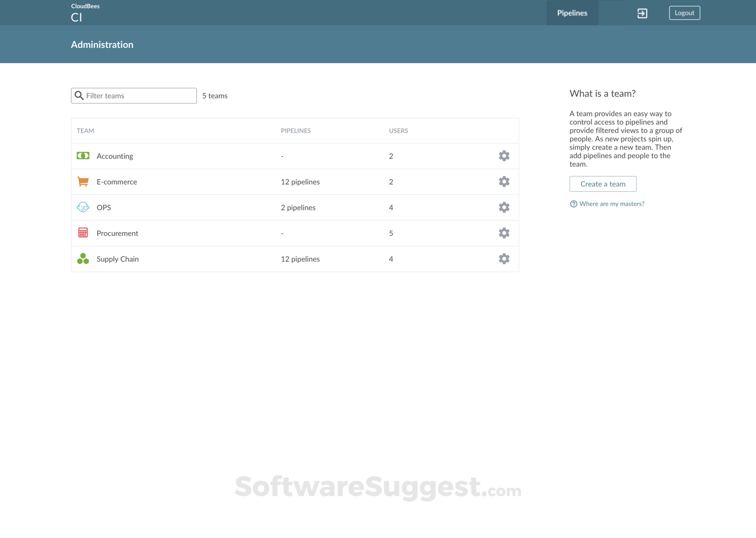
Task: Open settings gear for the Supply Chain team
Action: coord(504,258)
